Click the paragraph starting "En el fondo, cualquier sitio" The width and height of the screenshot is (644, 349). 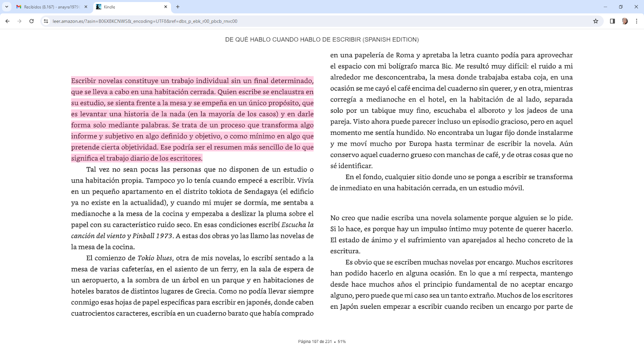(x=452, y=182)
